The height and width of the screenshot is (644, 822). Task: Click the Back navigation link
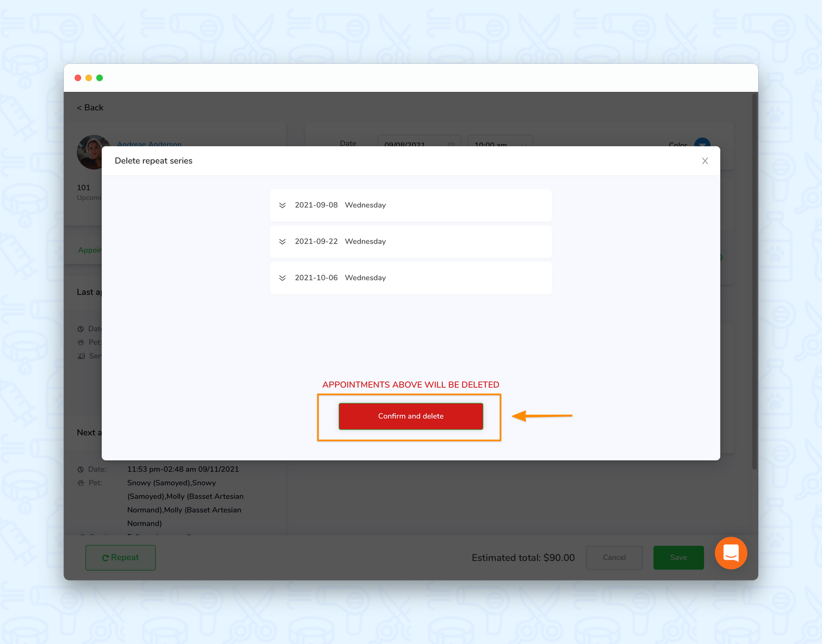pyautogui.click(x=90, y=107)
